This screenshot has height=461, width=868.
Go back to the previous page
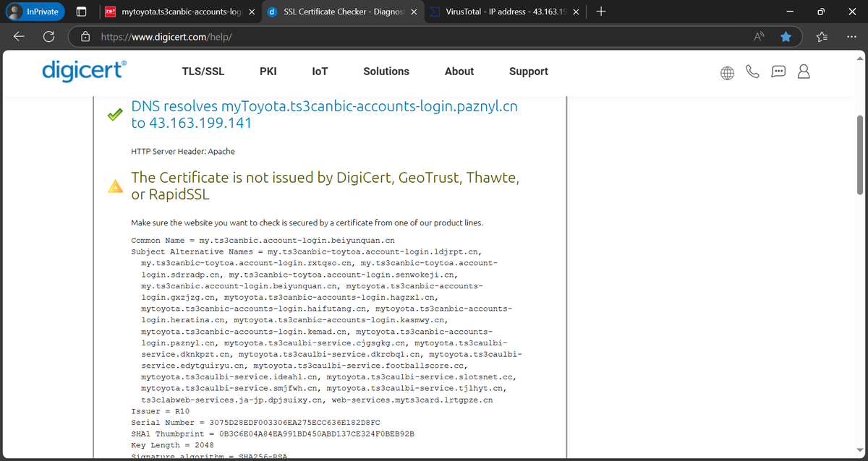[x=20, y=36]
